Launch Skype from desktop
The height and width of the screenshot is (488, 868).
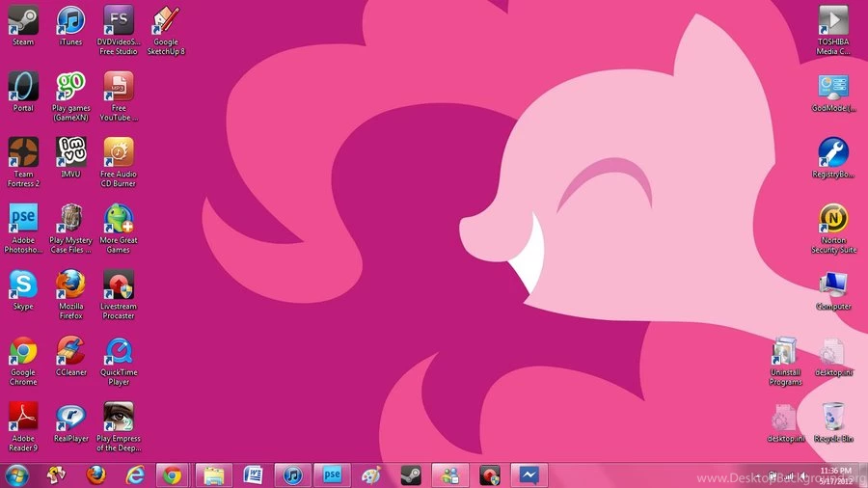(23, 285)
